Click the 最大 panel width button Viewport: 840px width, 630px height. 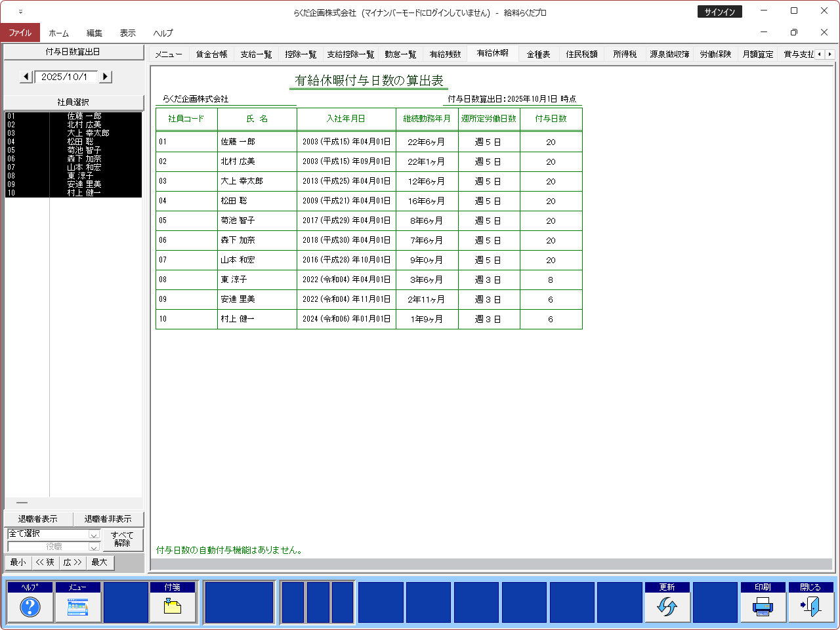pos(100,562)
